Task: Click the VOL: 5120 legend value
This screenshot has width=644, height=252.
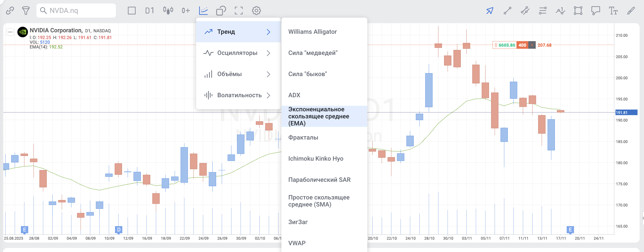Action: 40,42
